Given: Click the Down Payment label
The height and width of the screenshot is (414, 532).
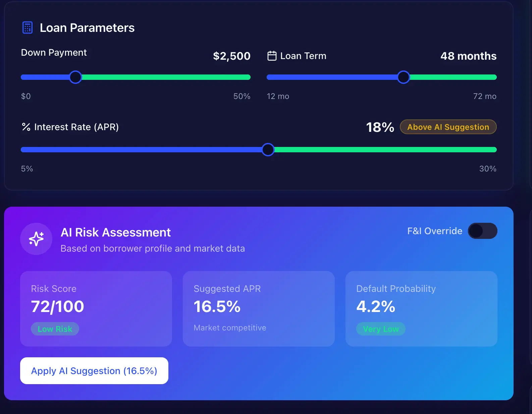Looking at the screenshot, I should point(54,53).
